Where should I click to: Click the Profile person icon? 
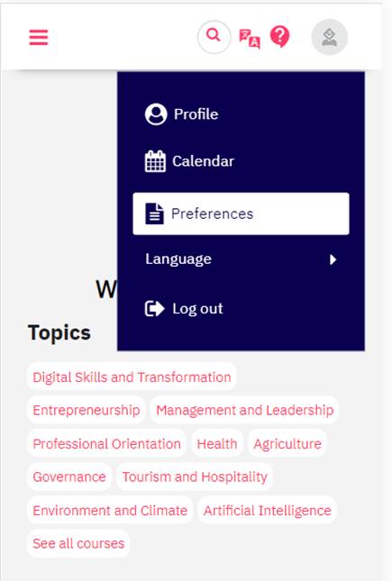click(156, 114)
